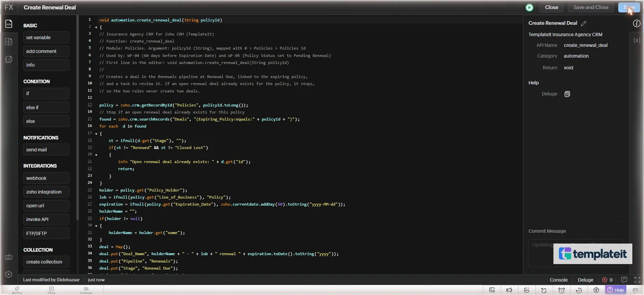Click the error count icon in the status bar
This screenshot has width=644, height=295.
click(605, 280)
